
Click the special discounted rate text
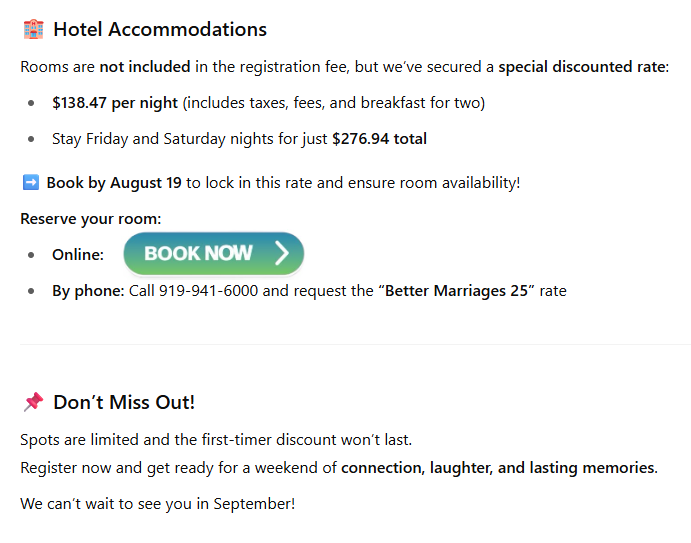(x=583, y=67)
